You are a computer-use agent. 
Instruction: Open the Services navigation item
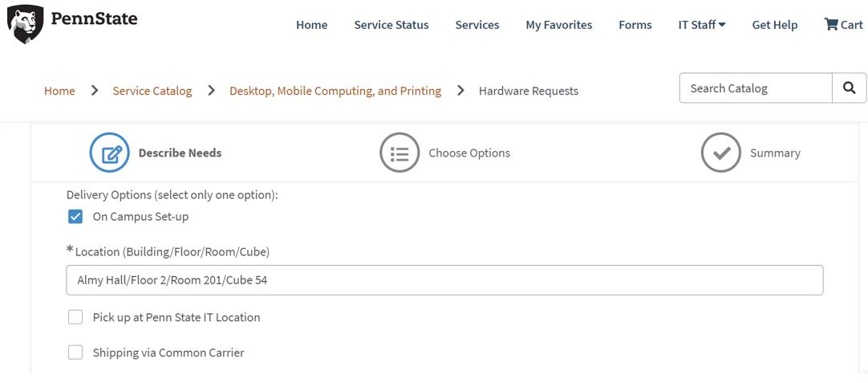coord(477,25)
